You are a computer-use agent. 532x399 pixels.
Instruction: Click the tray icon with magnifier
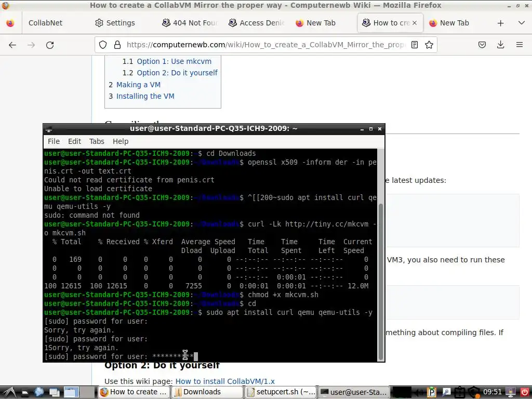click(x=446, y=393)
